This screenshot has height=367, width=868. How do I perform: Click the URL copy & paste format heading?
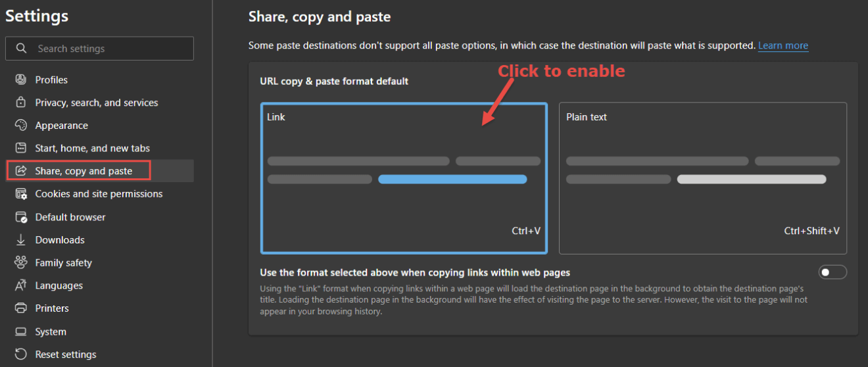[334, 82]
